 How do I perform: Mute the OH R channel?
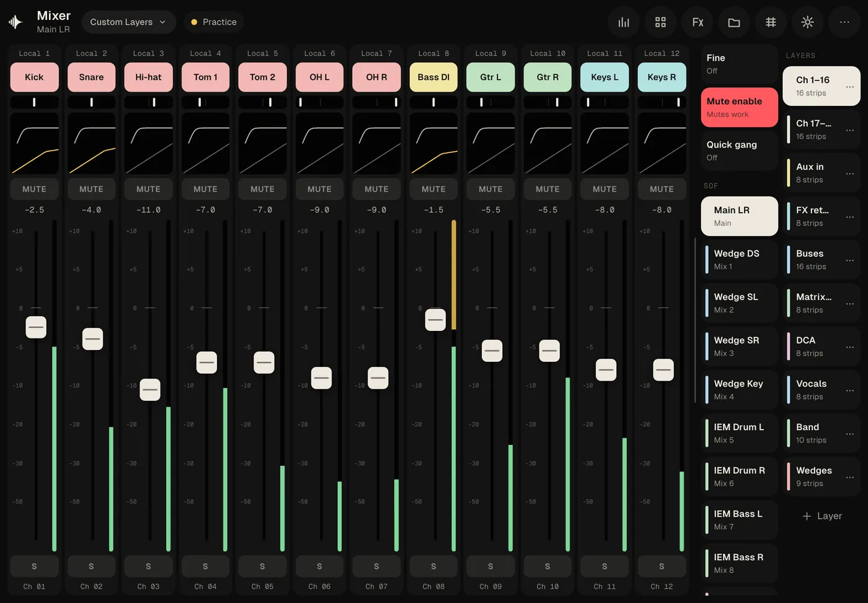coord(376,189)
